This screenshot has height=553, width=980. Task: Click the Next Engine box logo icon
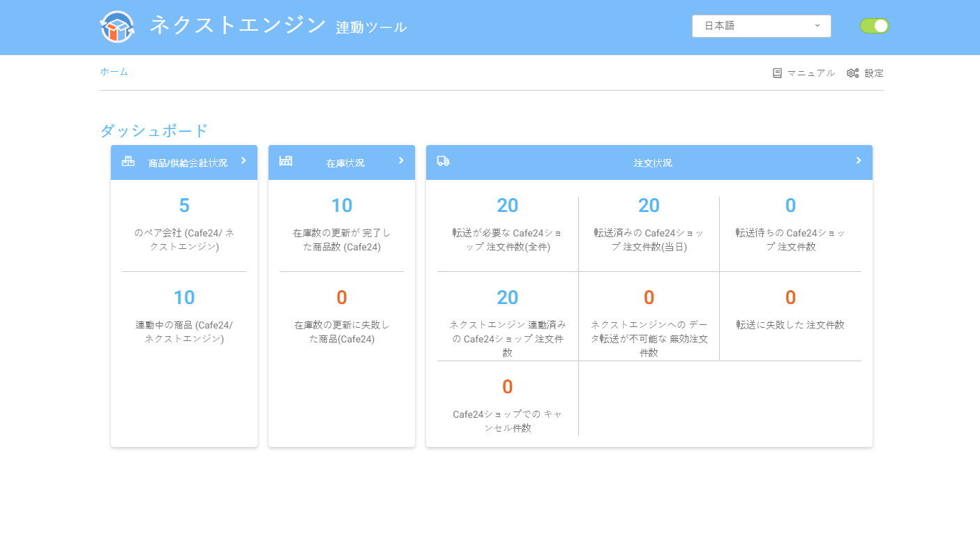pos(117,27)
